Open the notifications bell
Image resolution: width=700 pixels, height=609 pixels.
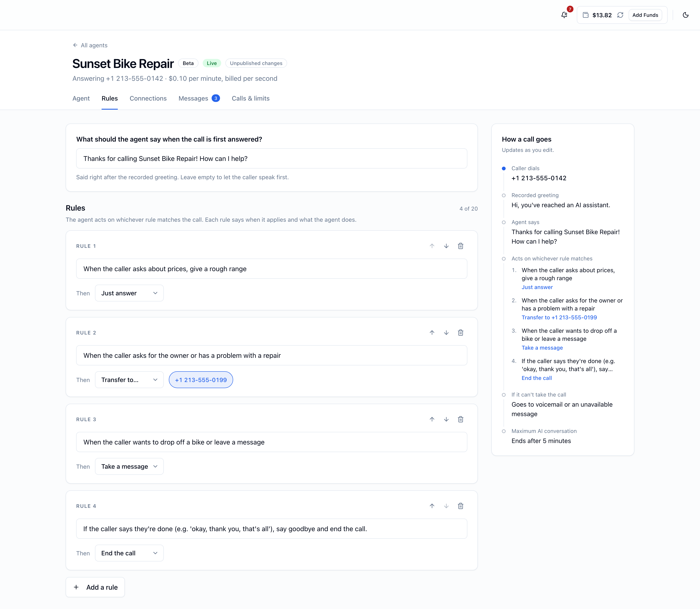coord(564,15)
